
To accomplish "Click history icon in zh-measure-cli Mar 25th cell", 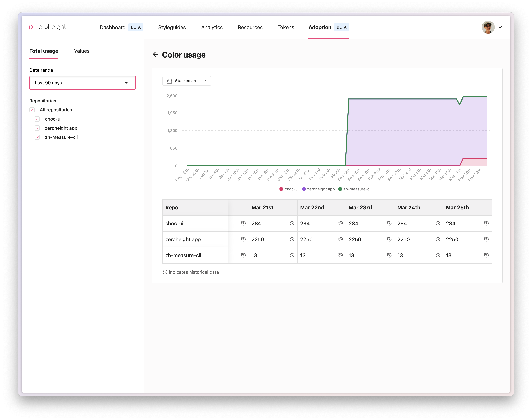I will 486,255.
